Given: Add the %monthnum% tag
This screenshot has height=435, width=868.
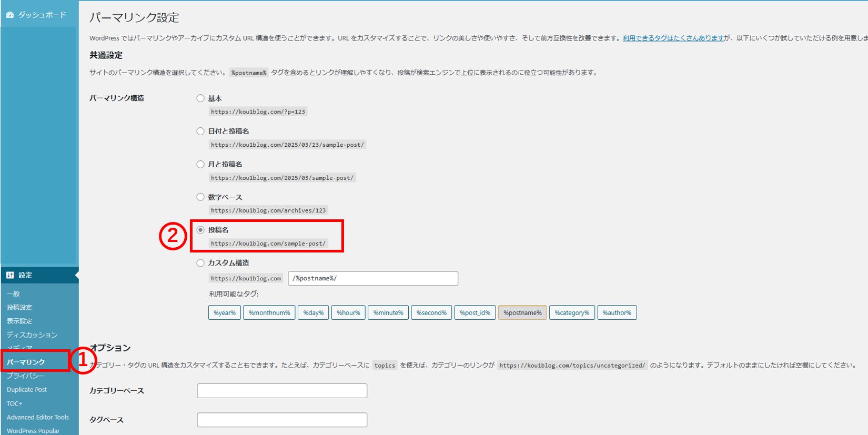Looking at the screenshot, I should (x=269, y=312).
